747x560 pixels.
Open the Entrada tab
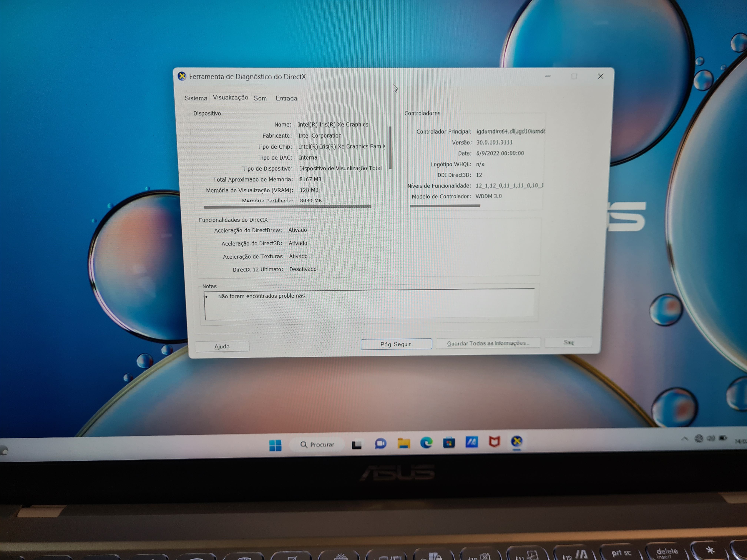click(286, 98)
